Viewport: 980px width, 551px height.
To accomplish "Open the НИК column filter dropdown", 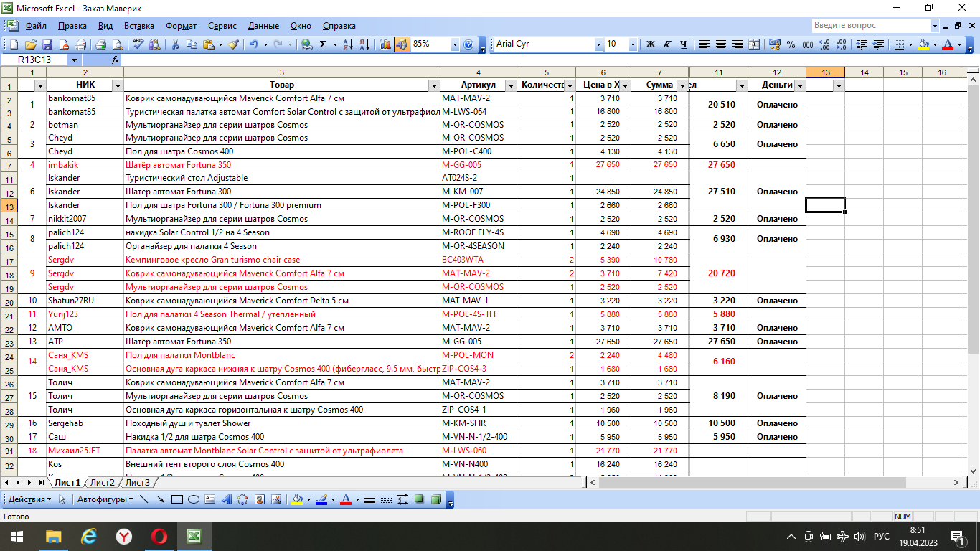I will [118, 85].
